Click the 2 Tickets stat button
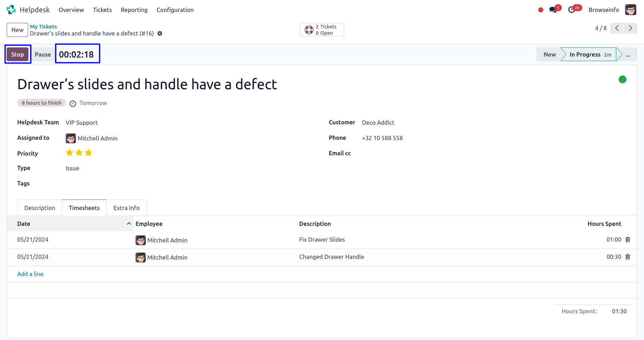 click(322, 30)
